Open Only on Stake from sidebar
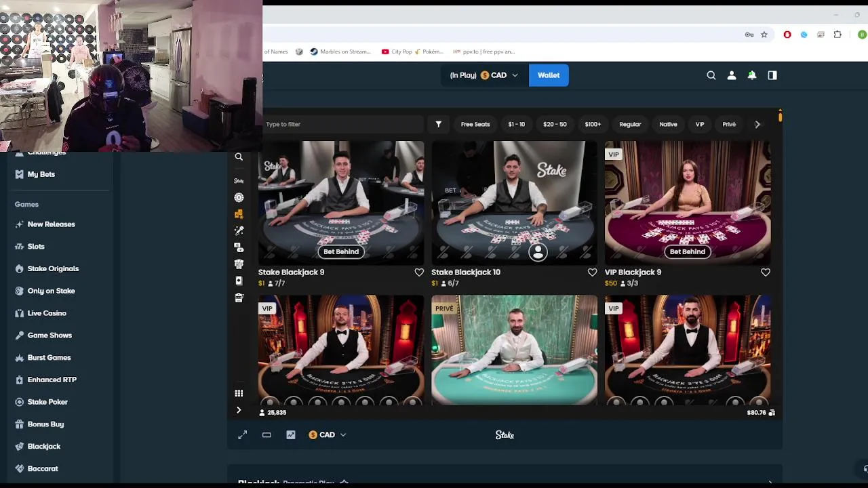The height and width of the screenshot is (488, 868). pyautogui.click(x=51, y=291)
